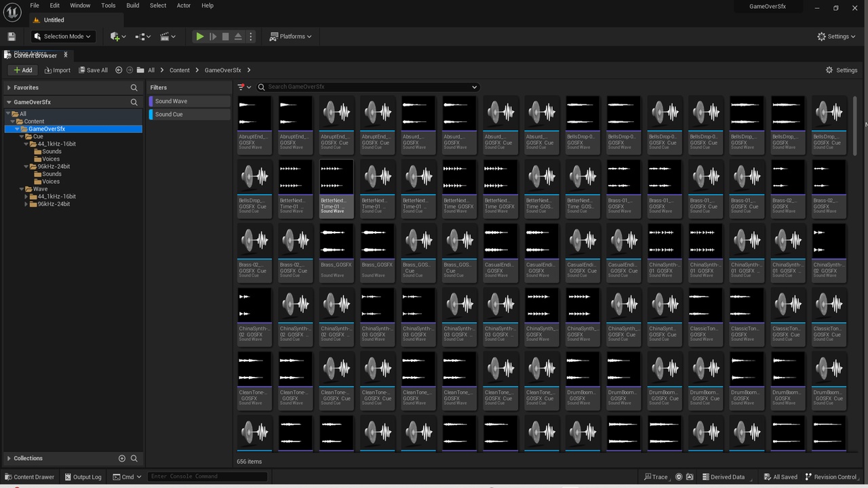868x488 pixels.
Task: Open the Blueprints toolbar icon
Action: (x=142, y=37)
